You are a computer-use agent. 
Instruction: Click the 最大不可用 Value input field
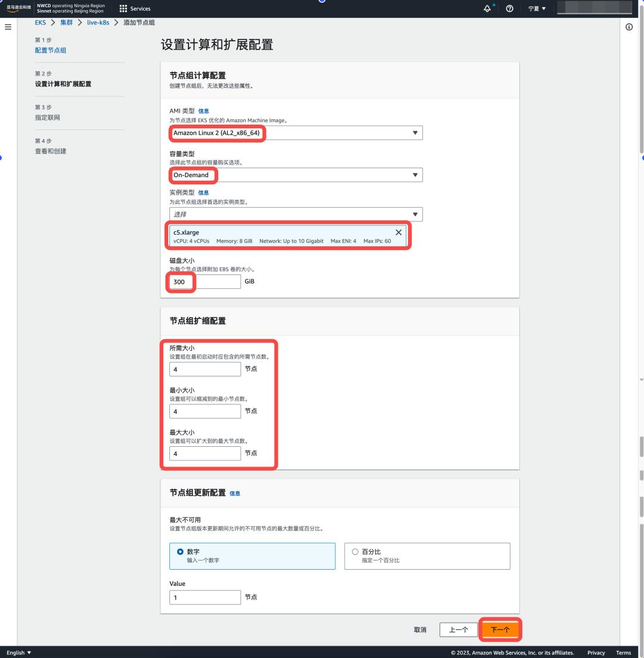pos(205,597)
